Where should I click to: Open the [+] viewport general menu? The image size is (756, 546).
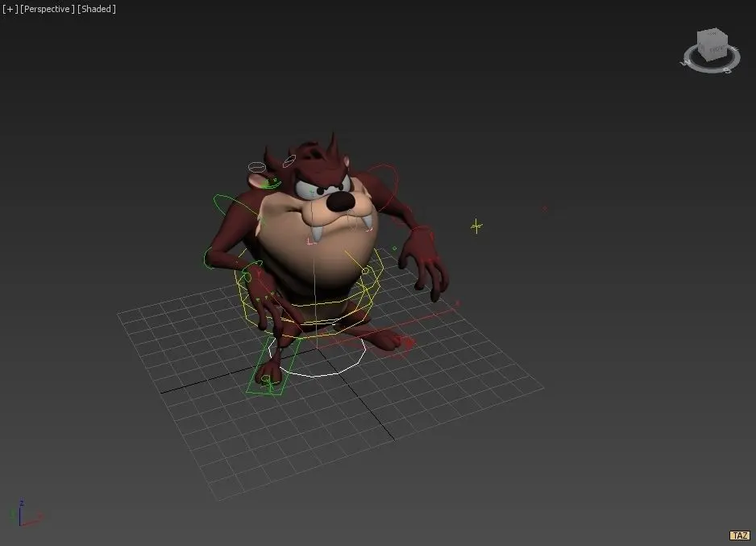(10, 9)
